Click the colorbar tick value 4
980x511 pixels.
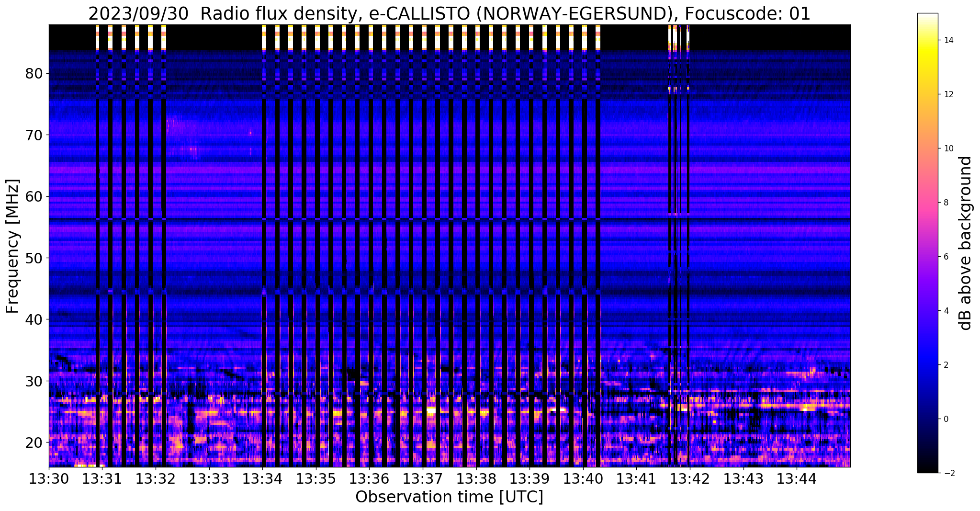946,311
